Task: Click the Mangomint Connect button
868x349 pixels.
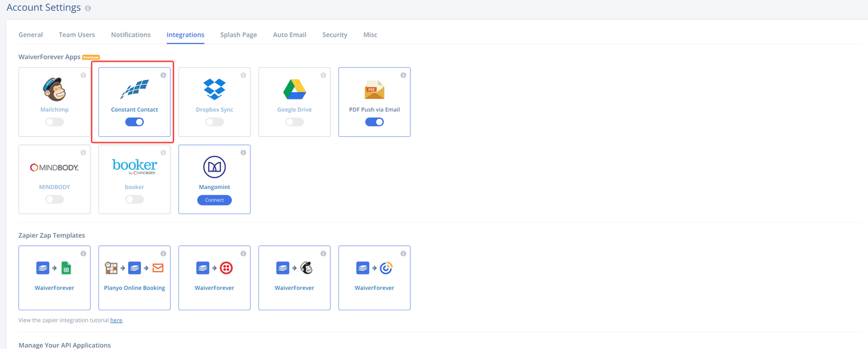Action: pyautogui.click(x=214, y=200)
